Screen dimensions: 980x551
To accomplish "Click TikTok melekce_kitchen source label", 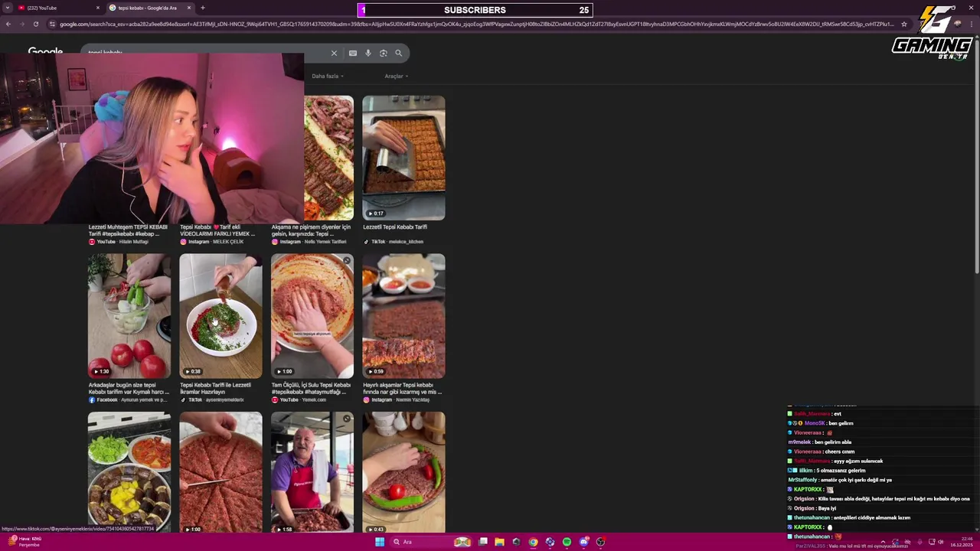I will coord(394,242).
